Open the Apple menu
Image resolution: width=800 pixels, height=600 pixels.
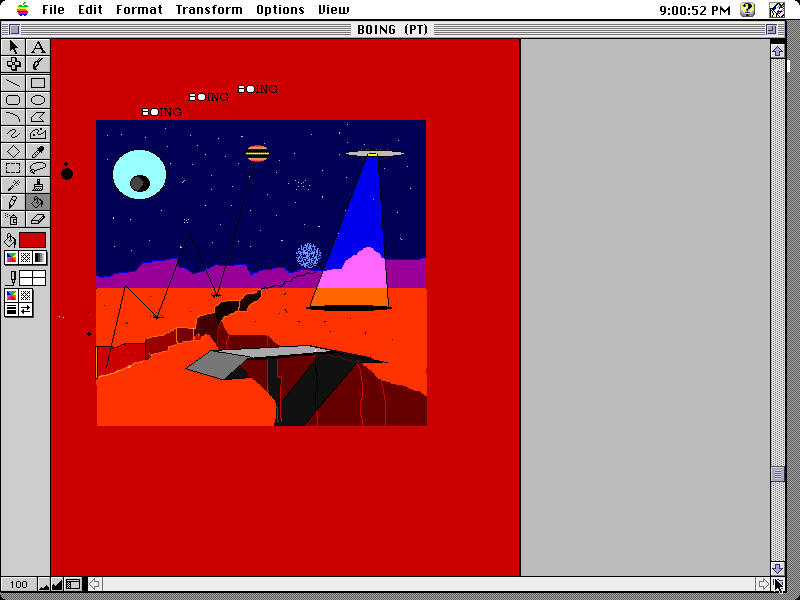tap(23, 9)
